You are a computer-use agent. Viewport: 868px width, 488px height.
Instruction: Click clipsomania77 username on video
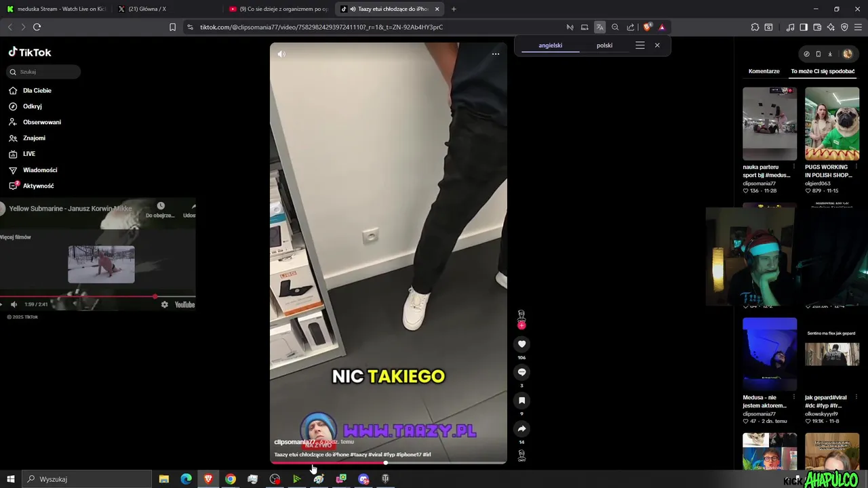(294, 442)
